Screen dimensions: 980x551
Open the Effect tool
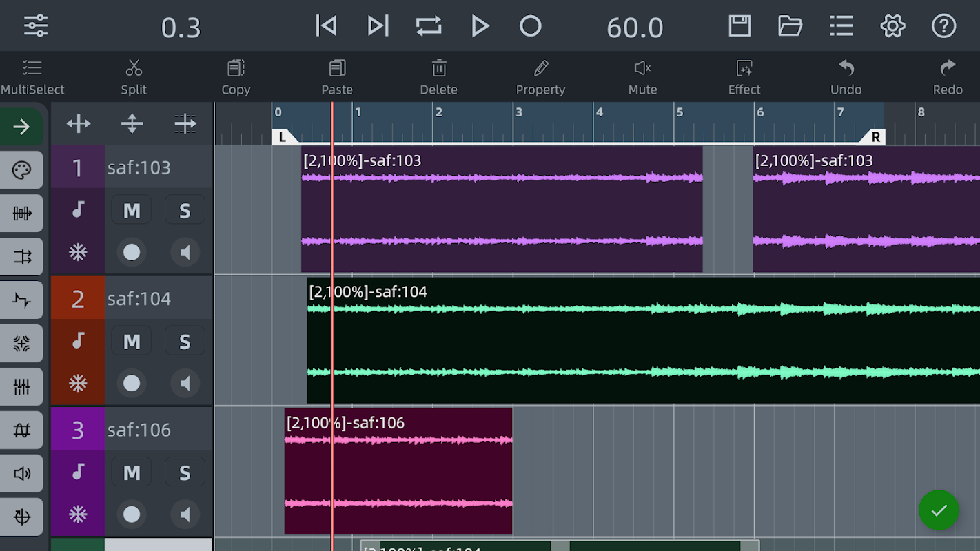[x=744, y=76]
